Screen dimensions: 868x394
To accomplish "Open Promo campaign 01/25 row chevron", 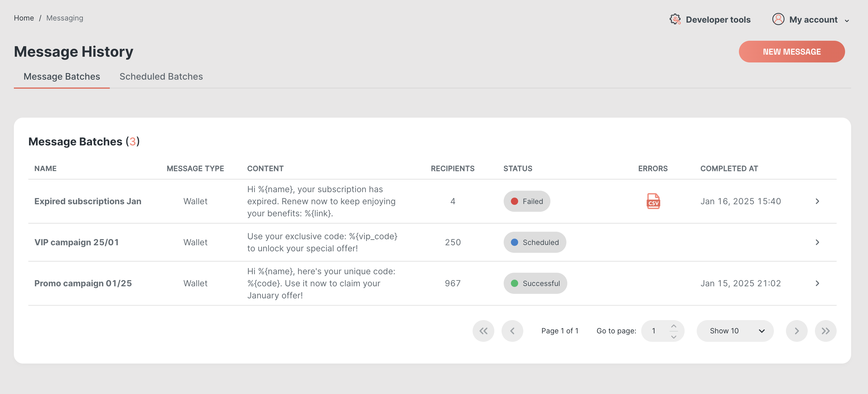I will 817,284.
